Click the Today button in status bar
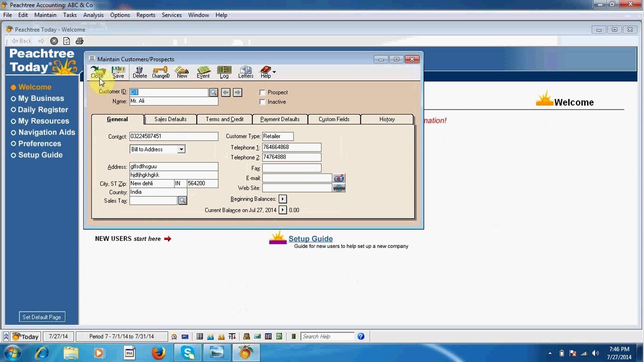 [25, 336]
